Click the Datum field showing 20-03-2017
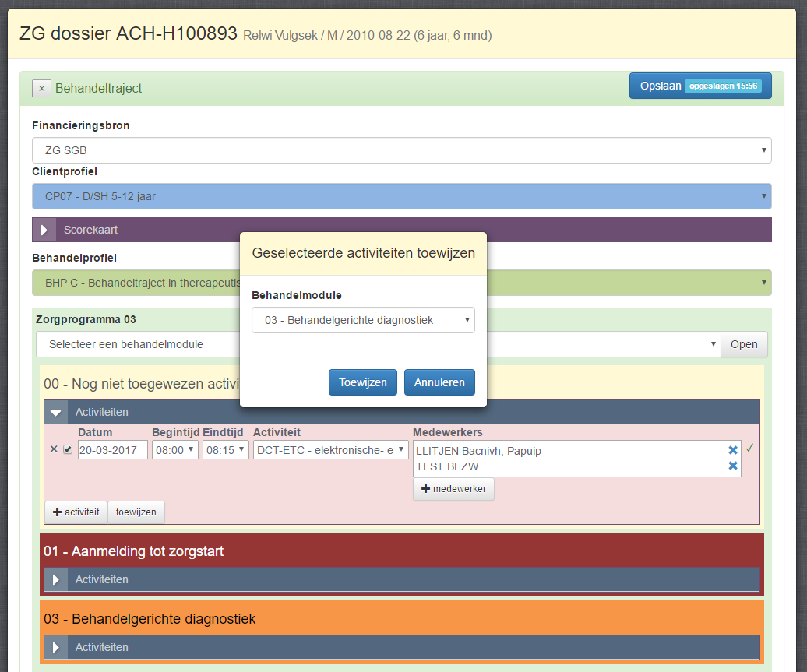The image size is (807, 672). coord(113,450)
